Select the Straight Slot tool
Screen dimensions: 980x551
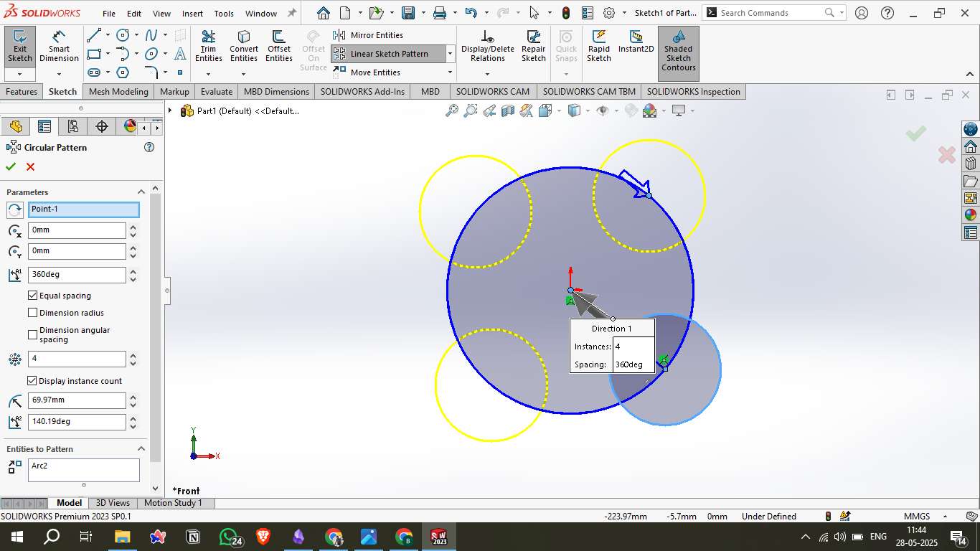93,72
